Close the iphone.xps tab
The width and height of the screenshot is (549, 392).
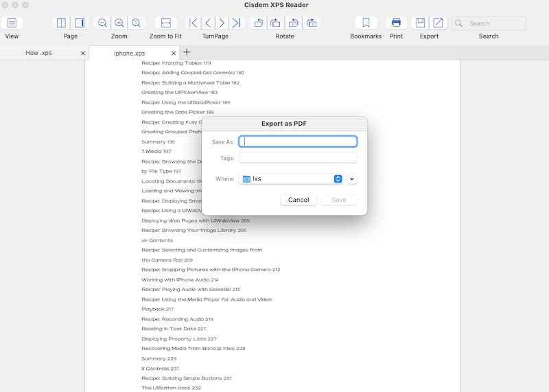pyautogui.click(x=174, y=54)
